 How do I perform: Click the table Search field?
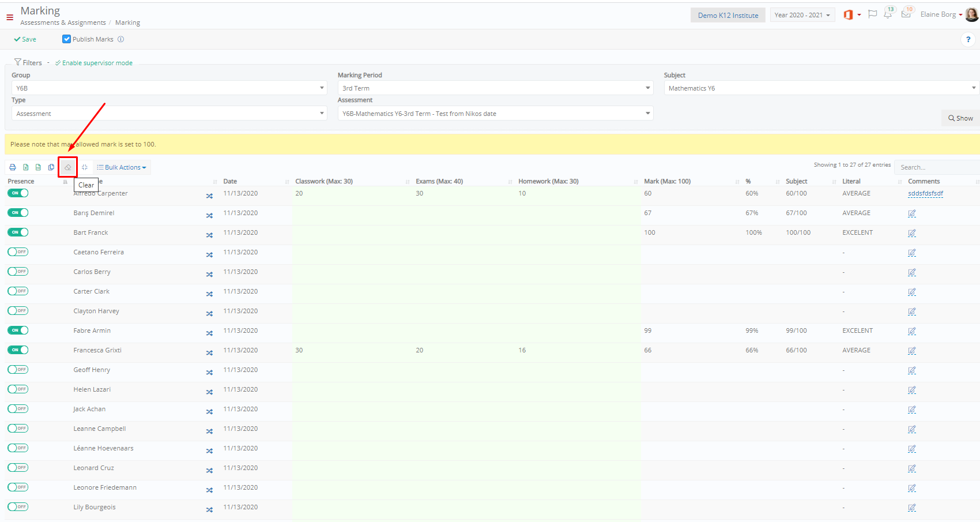coord(937,167)
